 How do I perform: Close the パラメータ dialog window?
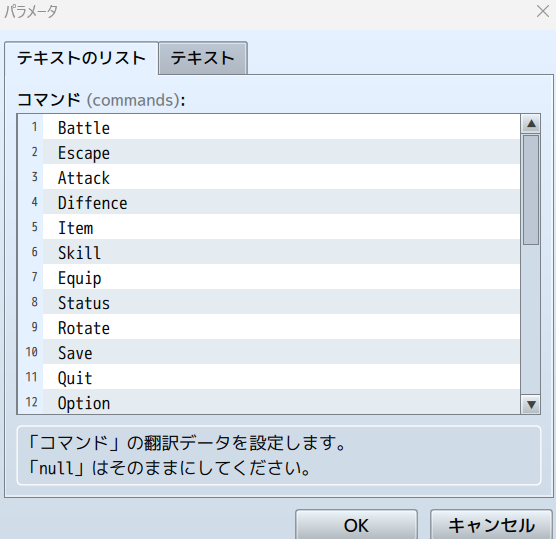(x=543, y=11)
